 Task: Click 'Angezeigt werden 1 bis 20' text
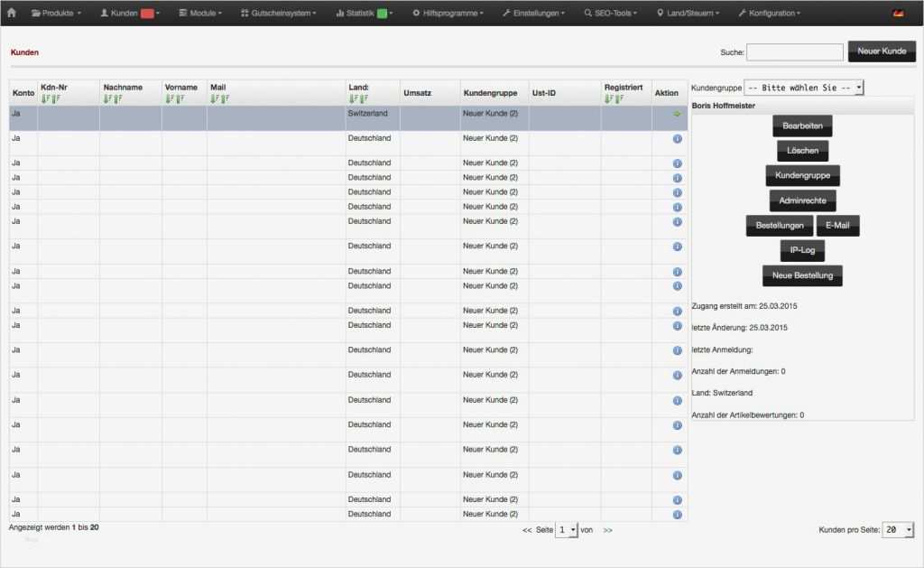coord(53,527)
